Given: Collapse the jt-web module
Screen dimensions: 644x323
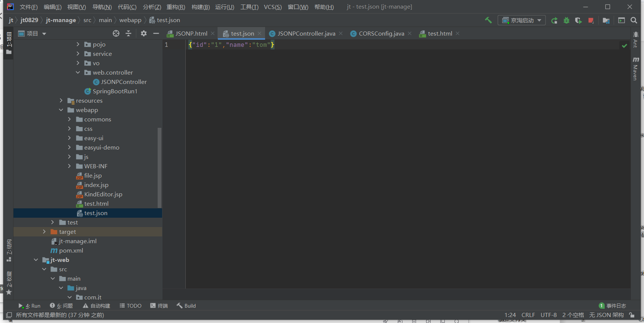Looking at the screenshot, I should coord(36,260).
